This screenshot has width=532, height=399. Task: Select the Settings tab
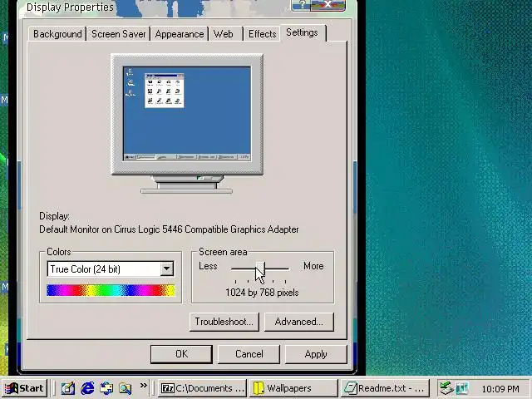[x=302, y=32]
